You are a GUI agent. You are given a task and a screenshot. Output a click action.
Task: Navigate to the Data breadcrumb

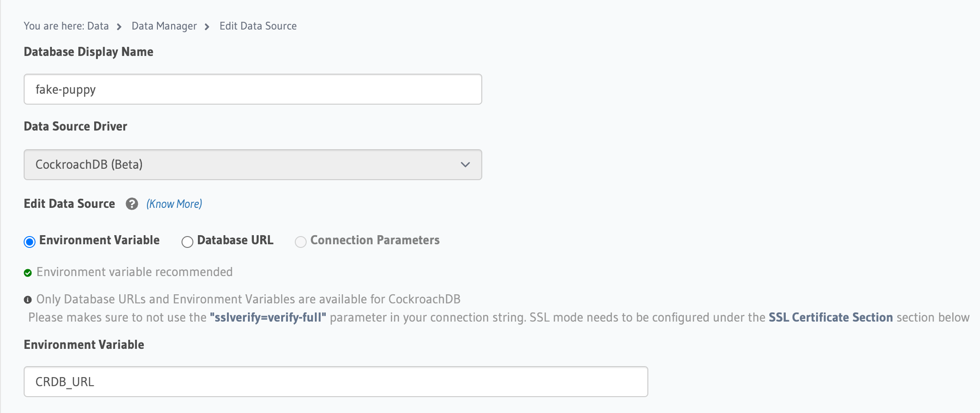click(98, 26)
